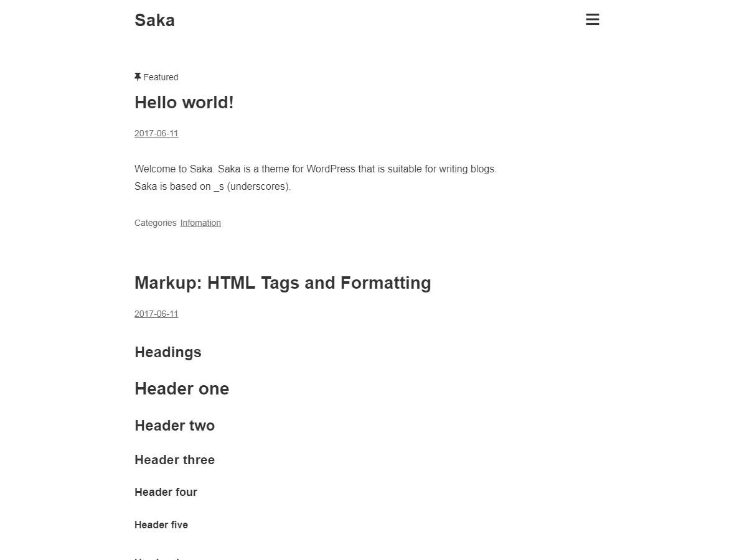
Task: Open the hamburger navigation menu
Action: [x=593, y=20]
